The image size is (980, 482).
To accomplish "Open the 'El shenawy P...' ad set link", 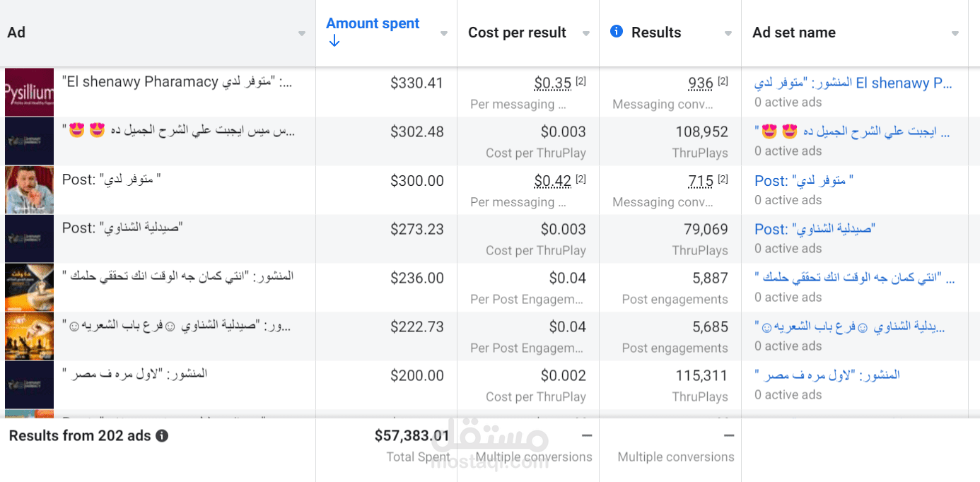I will (x=853, y=83).
